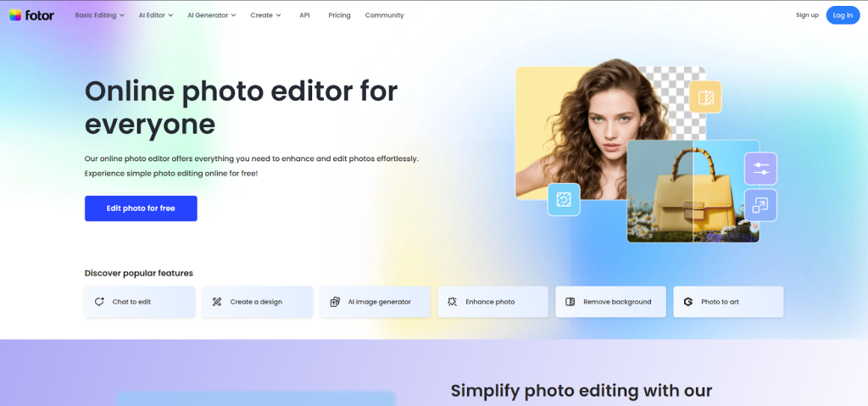The width and height of the screenshot is (868, 406).
Task: Expand the AI Generator menu
Action: click(x=211, y=15)
